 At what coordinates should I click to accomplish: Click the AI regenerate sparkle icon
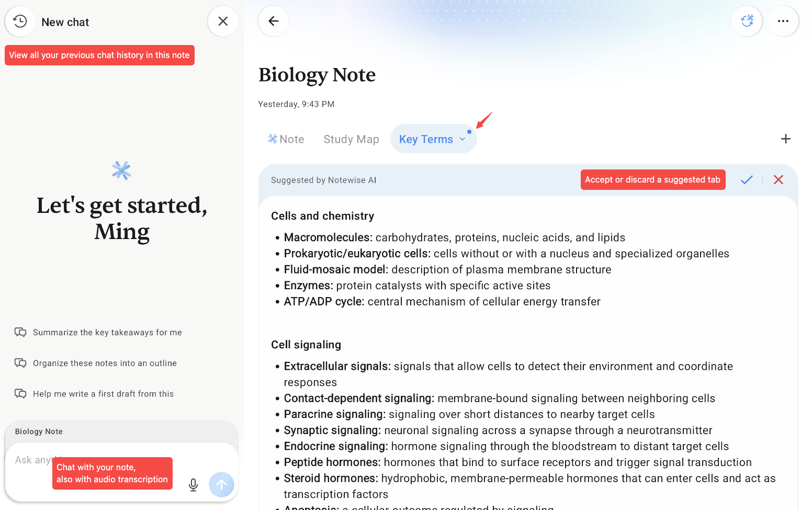(747, 21)
